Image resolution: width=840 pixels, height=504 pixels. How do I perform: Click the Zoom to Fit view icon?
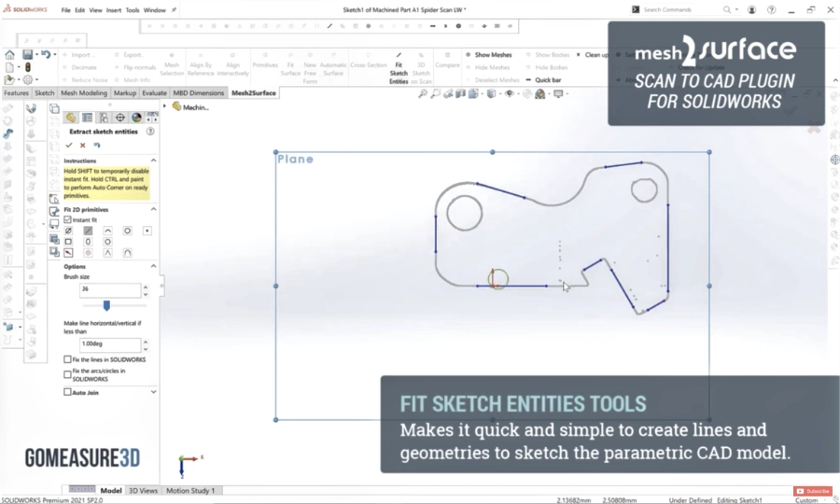(423, 93)
